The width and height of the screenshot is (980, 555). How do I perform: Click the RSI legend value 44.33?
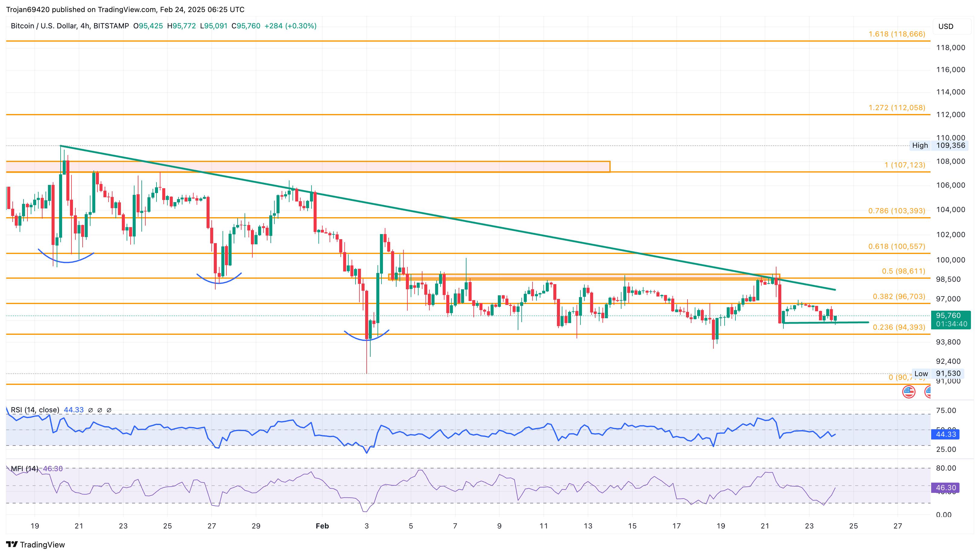(74, 410)
